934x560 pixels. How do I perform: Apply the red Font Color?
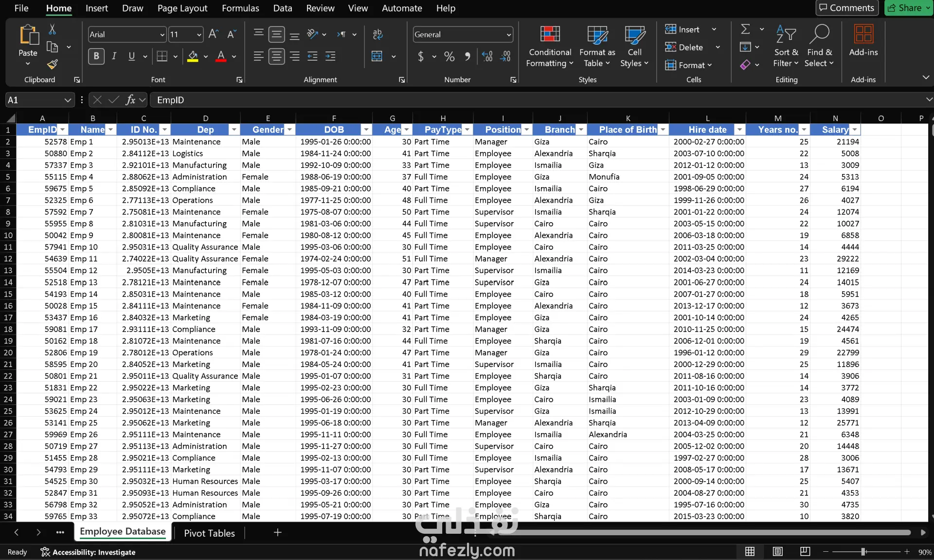pyautogui.click(x=221, y=56)
